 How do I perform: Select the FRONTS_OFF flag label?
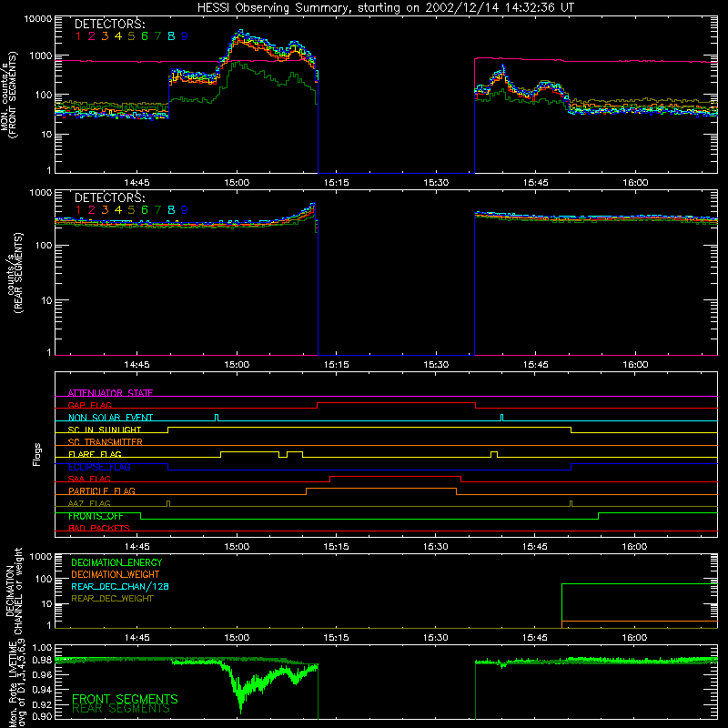point(96,516)
